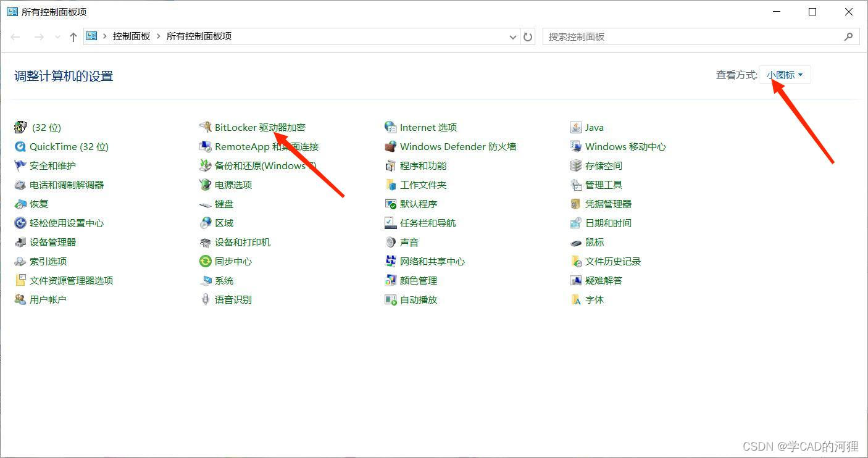Open the 凭据管理器 link
Image resolution: width=868 pixels, height=458 pixels.
click(x=608, y=204)
